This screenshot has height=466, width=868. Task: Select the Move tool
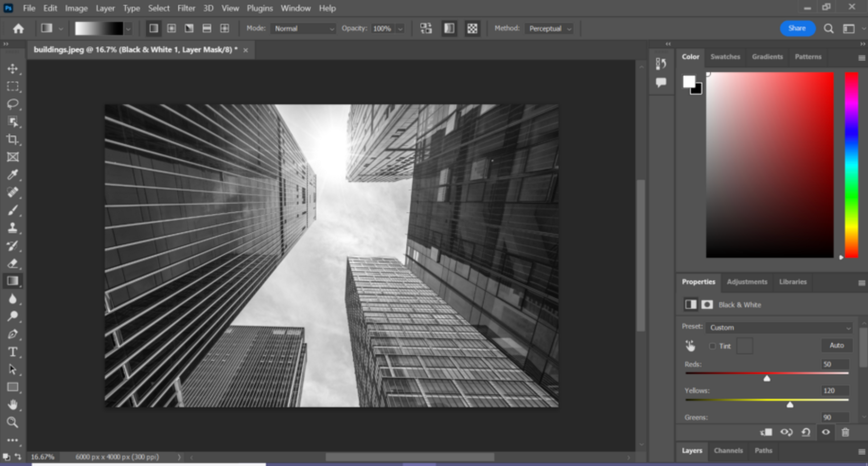click(x=12, y=69)
